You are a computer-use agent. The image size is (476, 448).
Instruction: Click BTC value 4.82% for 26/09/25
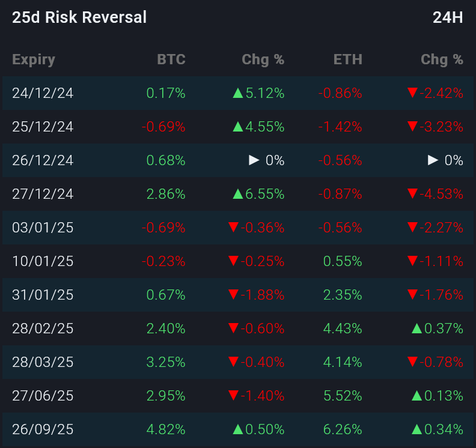pyautogui.click(x=166, y=430)
